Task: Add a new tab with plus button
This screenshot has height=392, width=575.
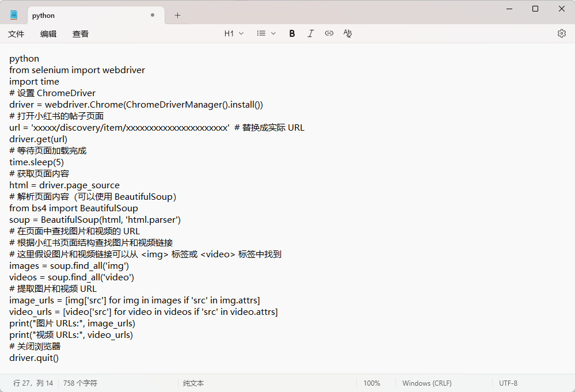Action: point(177,15)
